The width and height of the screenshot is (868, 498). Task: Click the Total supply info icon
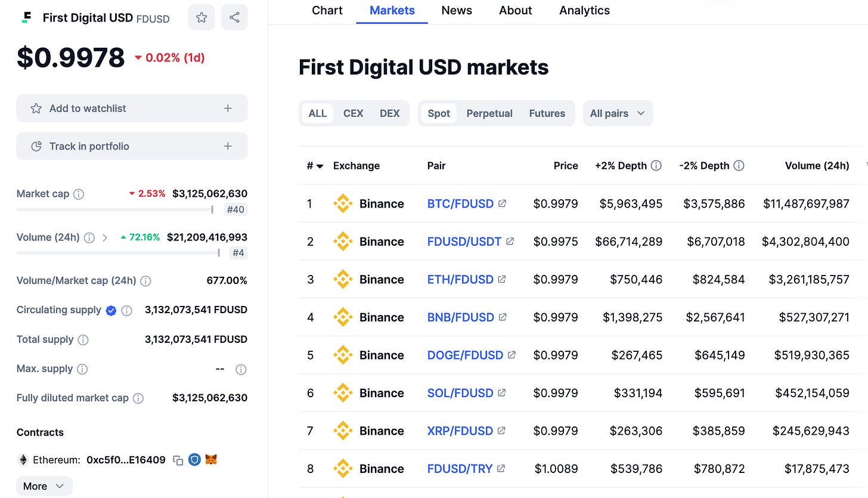tap(83, 340)
